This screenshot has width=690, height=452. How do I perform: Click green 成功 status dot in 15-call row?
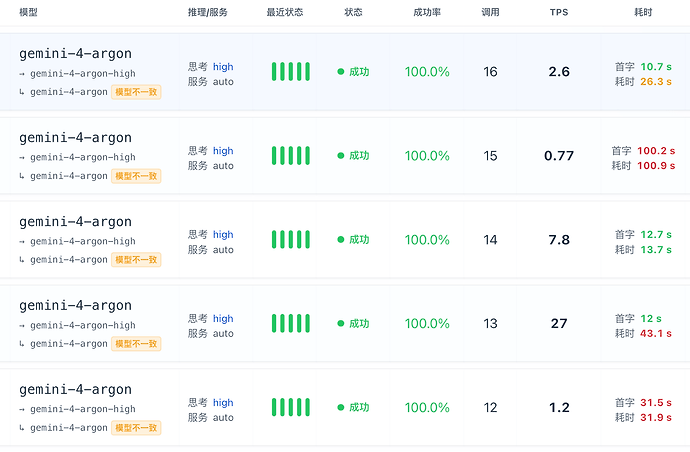[x=341, y=155]
